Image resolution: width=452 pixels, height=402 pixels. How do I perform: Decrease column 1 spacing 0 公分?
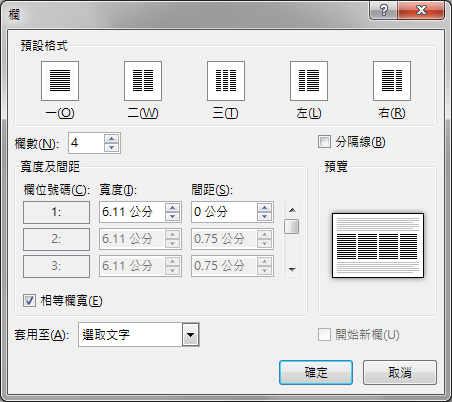pyautogui.click(x=264, y=216)
